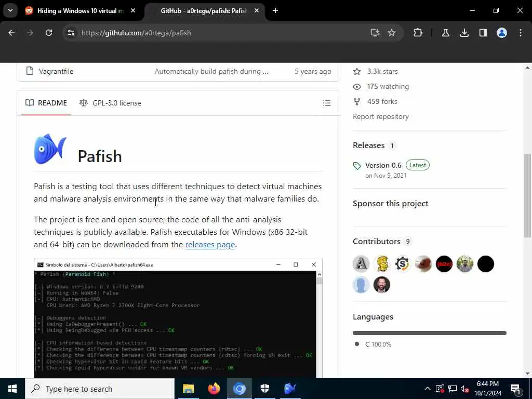Select the README tab
Viewport: 532px width, 399px height.
(x=46, y=103)
